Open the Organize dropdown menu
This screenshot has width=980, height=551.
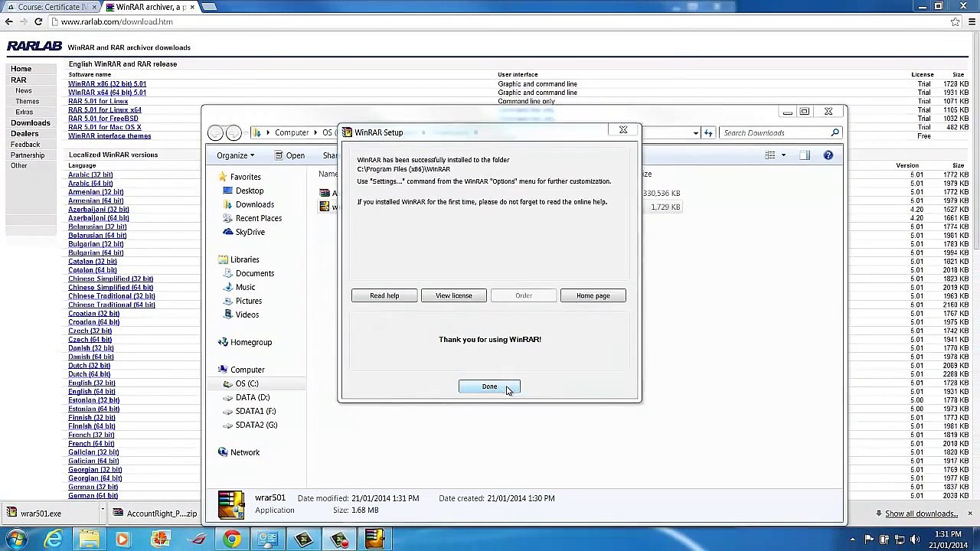(x=235, y=155)
